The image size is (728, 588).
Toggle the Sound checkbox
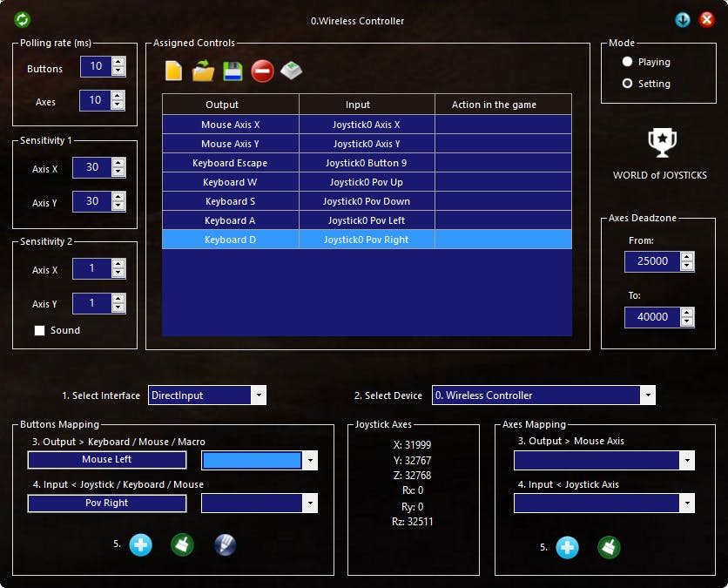pyautogui.click(x=39, y=330)
